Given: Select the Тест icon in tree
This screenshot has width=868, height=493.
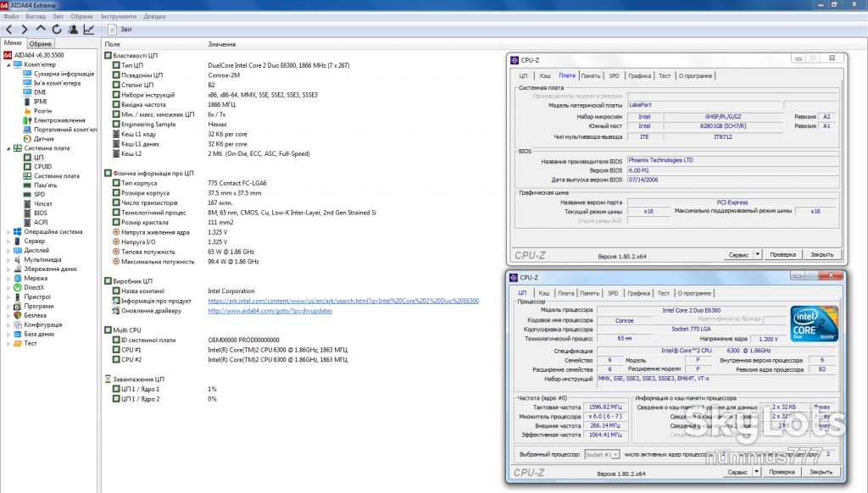Looking at the screenshot, I should (17, 343).
